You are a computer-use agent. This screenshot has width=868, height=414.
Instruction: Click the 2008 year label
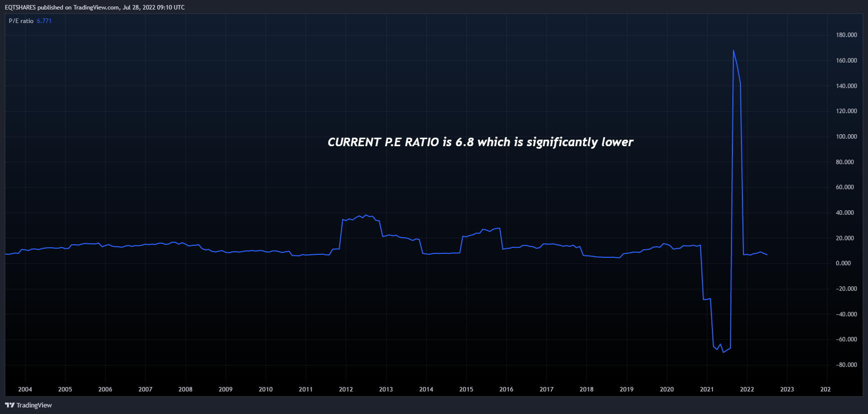[186, 389]
